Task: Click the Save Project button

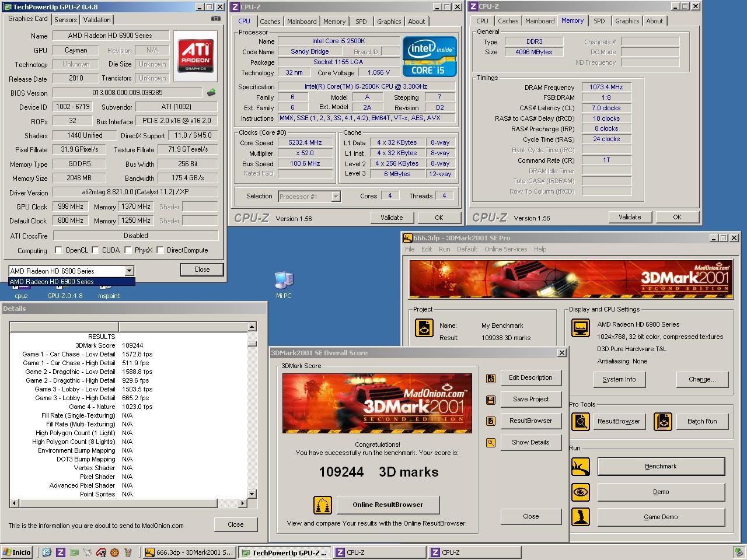Action: click(x=530, y=400)
